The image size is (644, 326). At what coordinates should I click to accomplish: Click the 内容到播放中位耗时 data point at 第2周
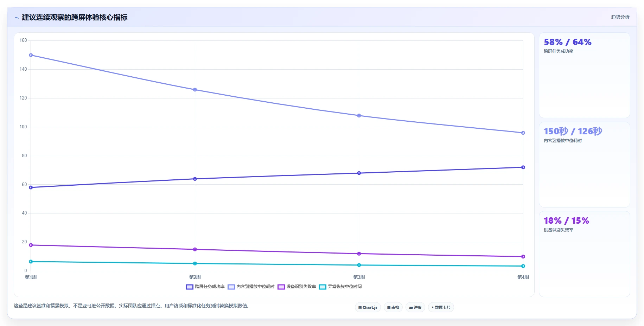pos(195,90)
